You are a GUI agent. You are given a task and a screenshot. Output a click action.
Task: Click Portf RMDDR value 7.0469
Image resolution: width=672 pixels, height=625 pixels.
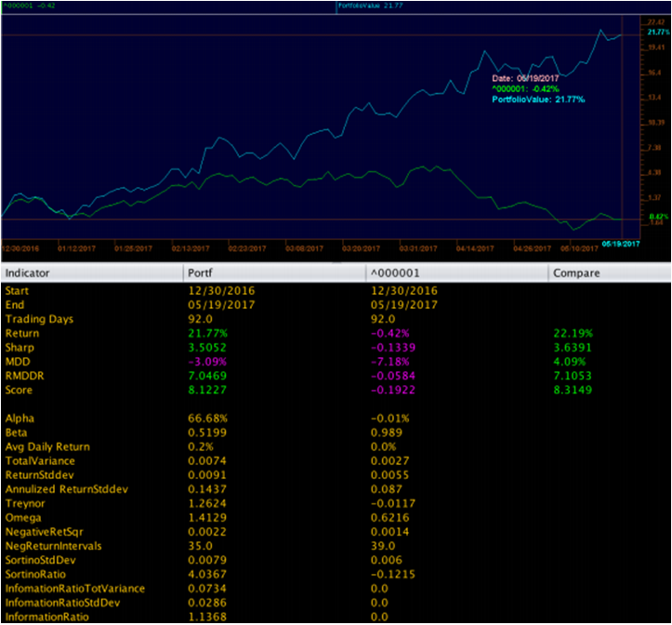coord(207,376)
